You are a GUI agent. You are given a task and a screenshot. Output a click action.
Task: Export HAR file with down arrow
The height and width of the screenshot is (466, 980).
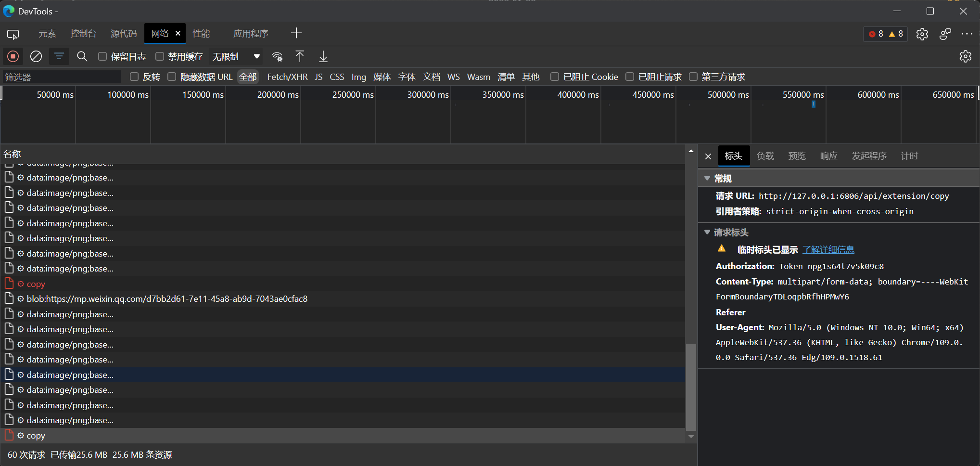click(323, 56)
